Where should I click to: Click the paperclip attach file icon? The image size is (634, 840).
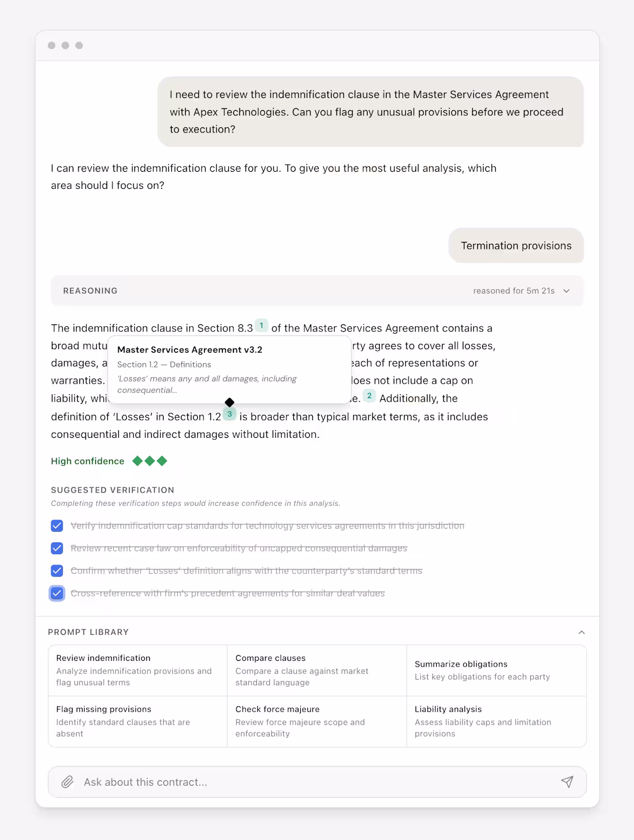67,782
